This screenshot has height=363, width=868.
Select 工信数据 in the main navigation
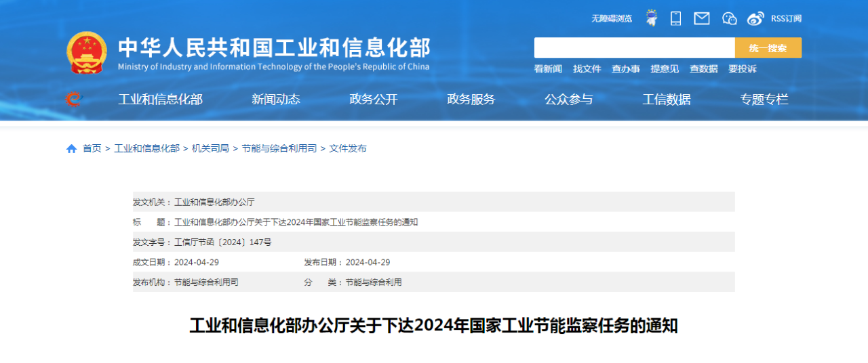[667, 100]
